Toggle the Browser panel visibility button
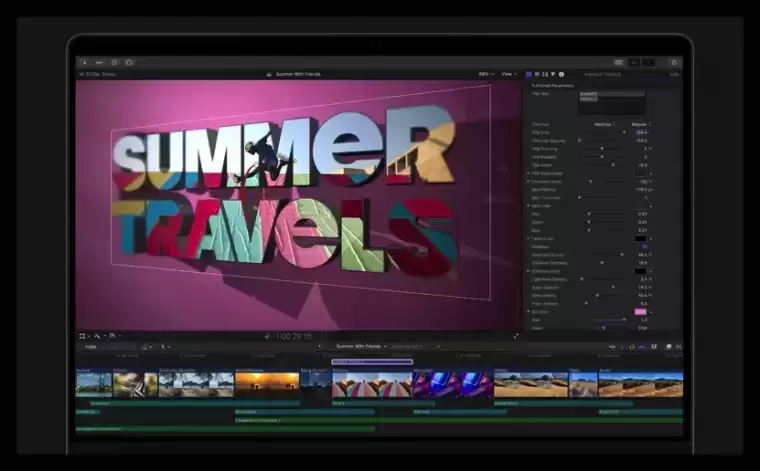 618,63
